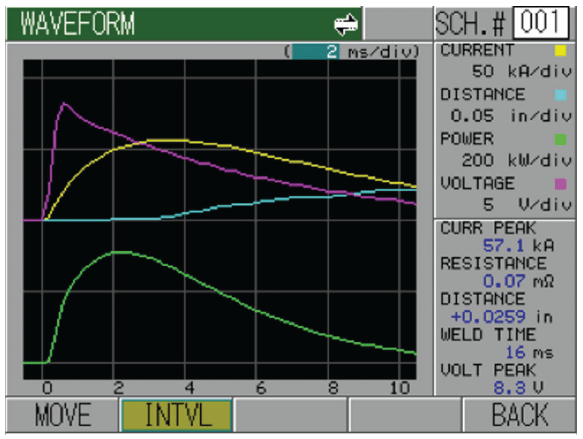Click the 5 V/div voltage scale

pos(527,204)
